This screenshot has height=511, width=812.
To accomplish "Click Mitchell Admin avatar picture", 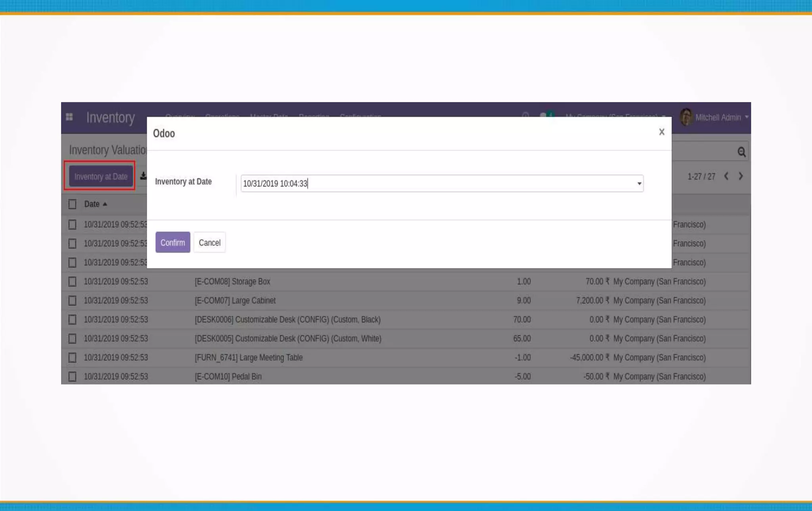I will (x=686, y=117).
